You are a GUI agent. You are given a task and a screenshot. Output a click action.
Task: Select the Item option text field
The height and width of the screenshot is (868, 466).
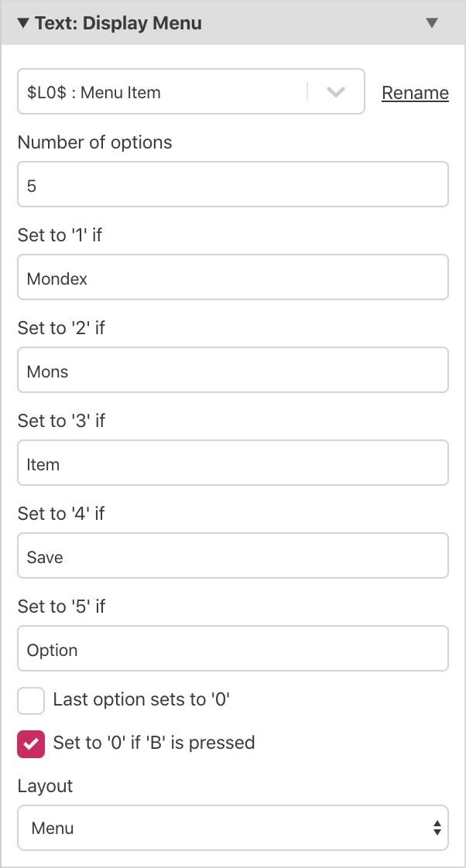point(232,463)
